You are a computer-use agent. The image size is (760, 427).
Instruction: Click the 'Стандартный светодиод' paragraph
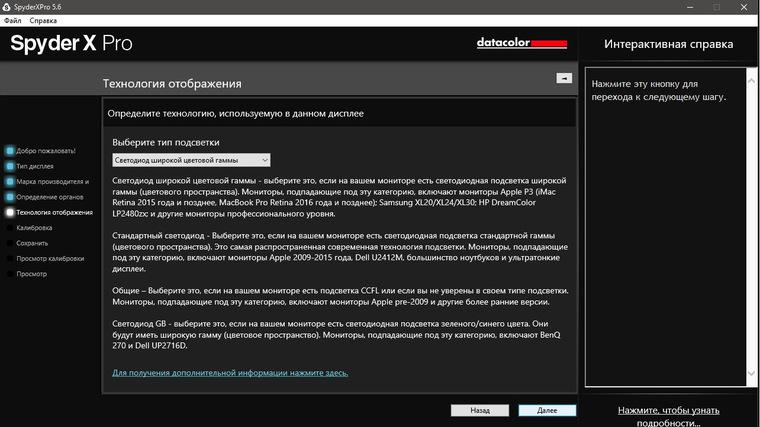(340, 252)
